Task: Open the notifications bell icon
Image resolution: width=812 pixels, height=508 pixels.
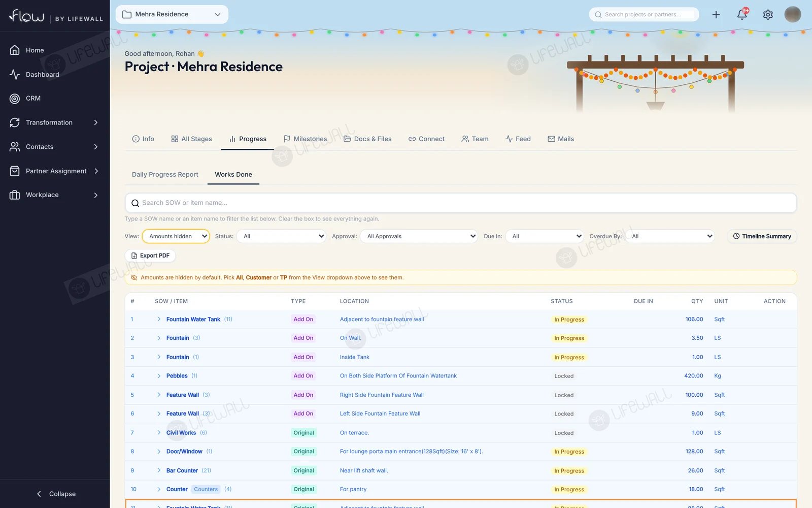Action: coord(742,14)
